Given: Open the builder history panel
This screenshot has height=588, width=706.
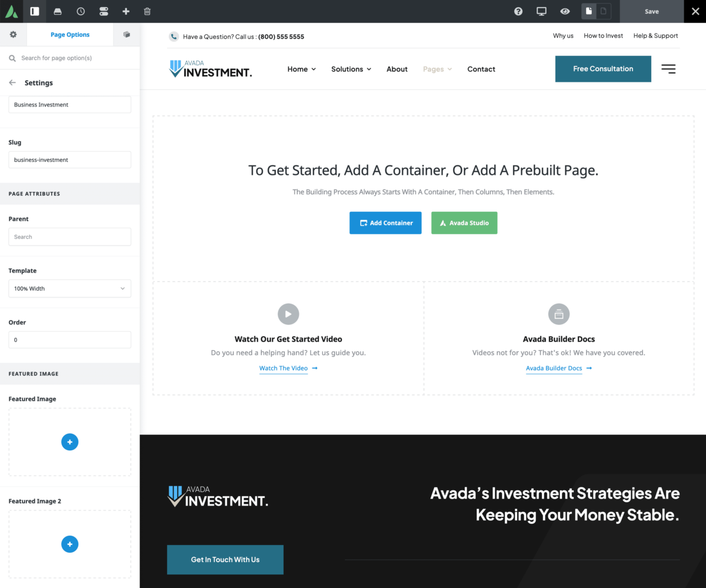Looking at the screenshot, I should 81,11.
